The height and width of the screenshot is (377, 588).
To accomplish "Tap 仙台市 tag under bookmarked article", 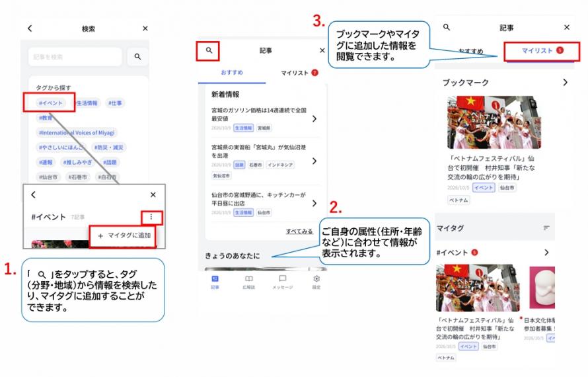I will tap(507, 187).
